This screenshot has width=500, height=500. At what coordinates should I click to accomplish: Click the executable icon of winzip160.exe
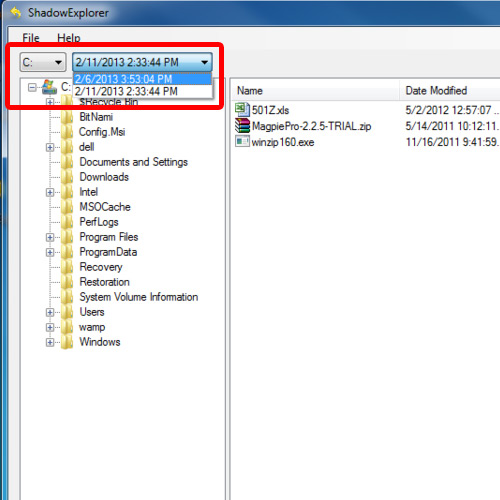[x=242, y=142]
